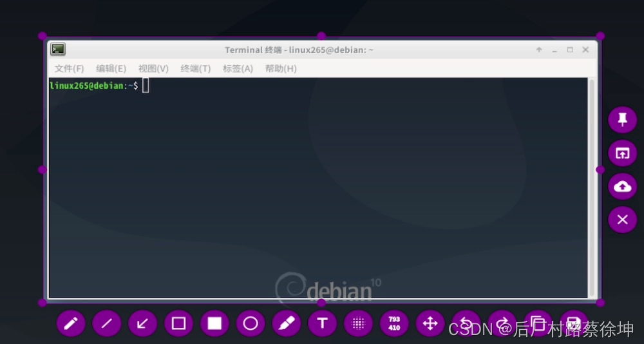
Task: Close the Terminal window
Action: pyautogui.click(x=585, y=50)
